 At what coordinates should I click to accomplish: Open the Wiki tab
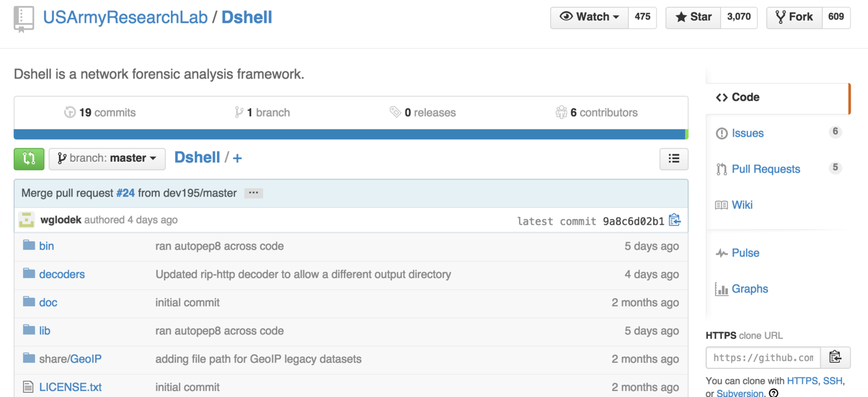coord(742,205)
